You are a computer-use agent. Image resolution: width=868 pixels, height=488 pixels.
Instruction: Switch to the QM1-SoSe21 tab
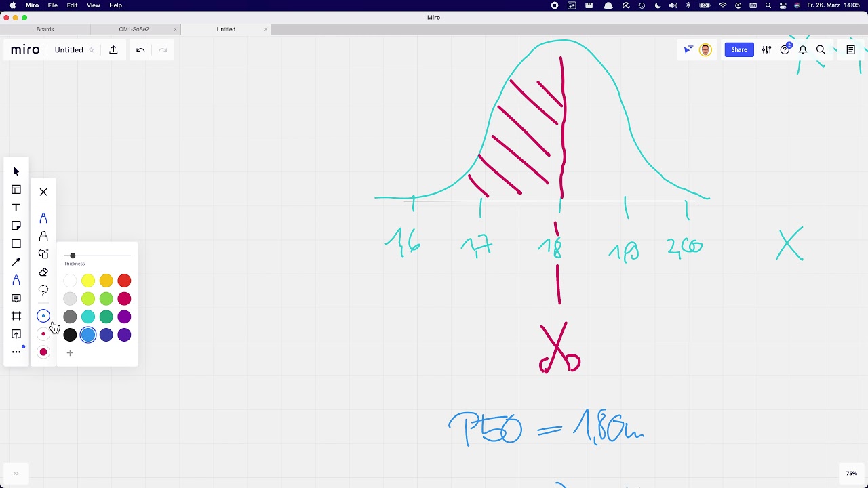136,29
